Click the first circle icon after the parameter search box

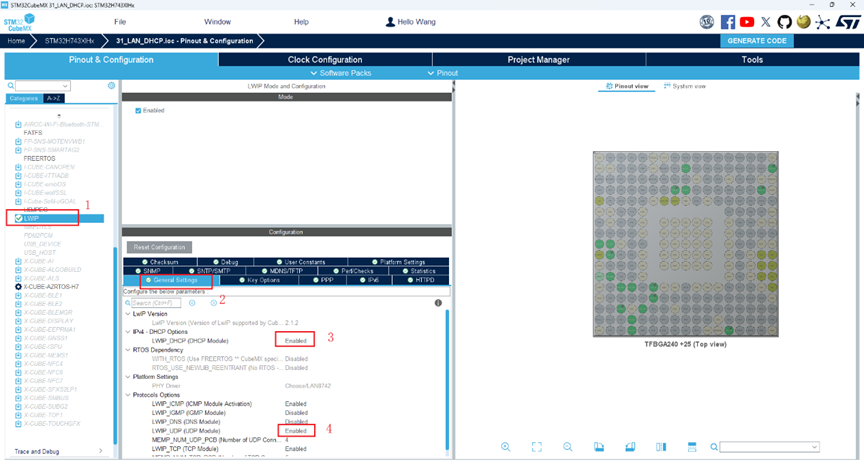(192, 303)
